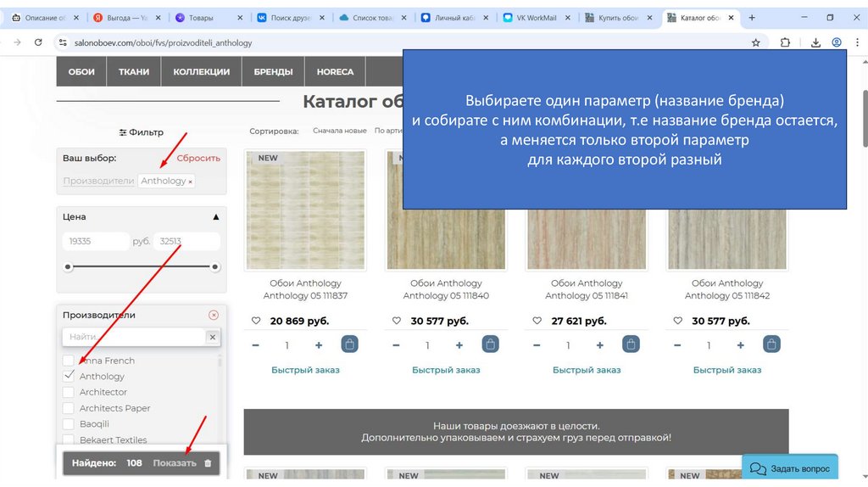Click the Найти manufacturers search field
This screenshot has height=487, width=868.
click(134, 337)
